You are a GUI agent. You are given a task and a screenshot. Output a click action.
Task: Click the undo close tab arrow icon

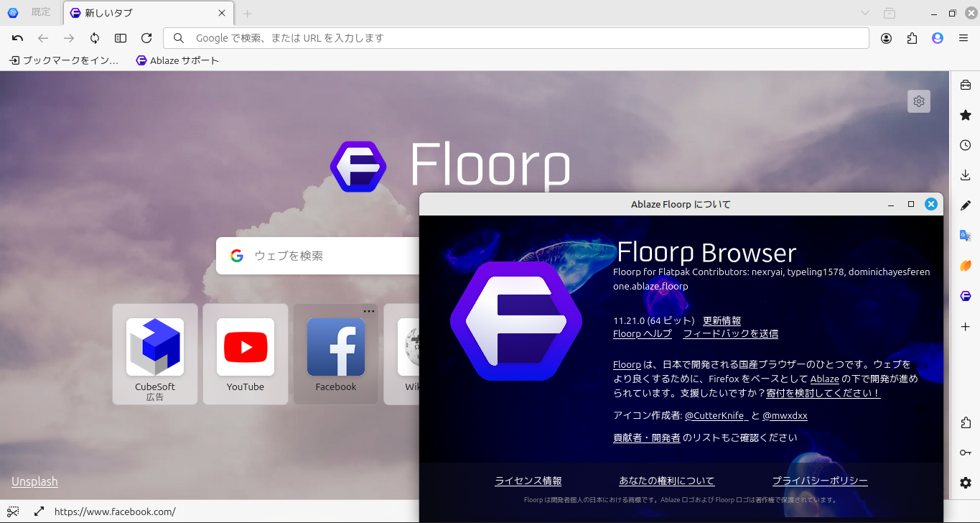(17, 38)
